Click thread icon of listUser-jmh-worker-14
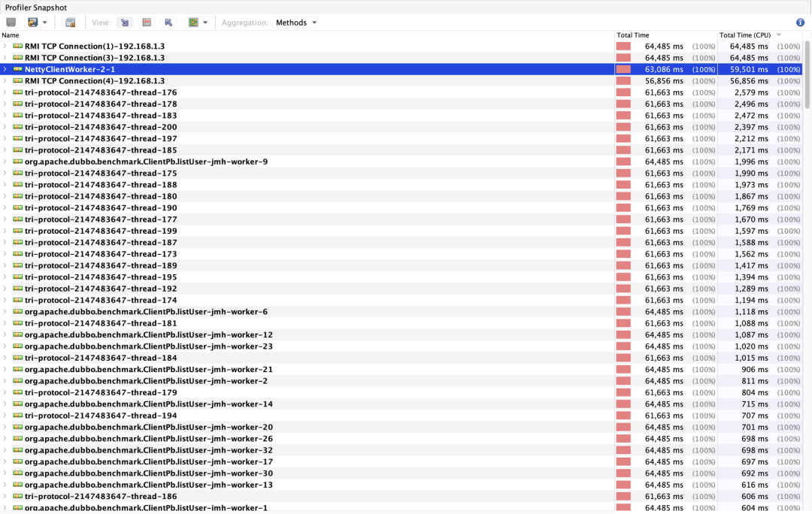The image size is (812, 514). 17,404
